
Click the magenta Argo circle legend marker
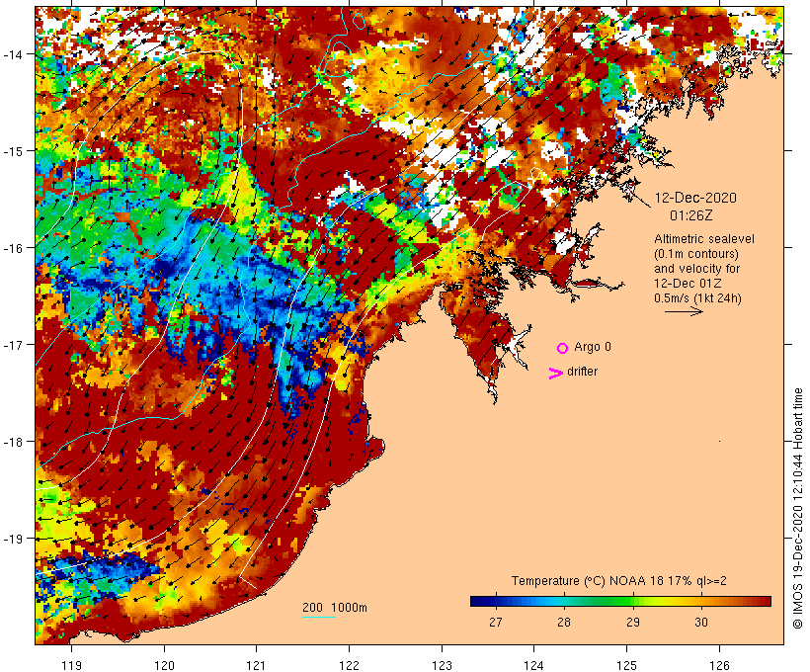tap(563, 348)
